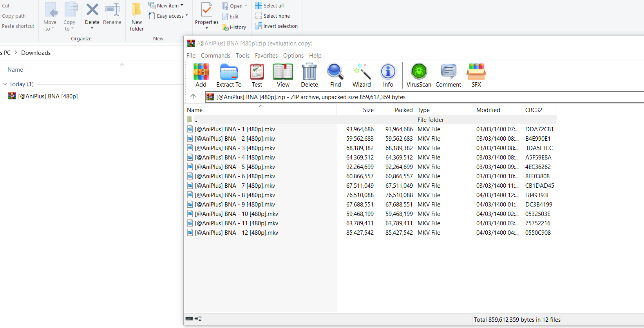Open the Help menu
The image size is (644, 328).
click(x=315, y=55)
